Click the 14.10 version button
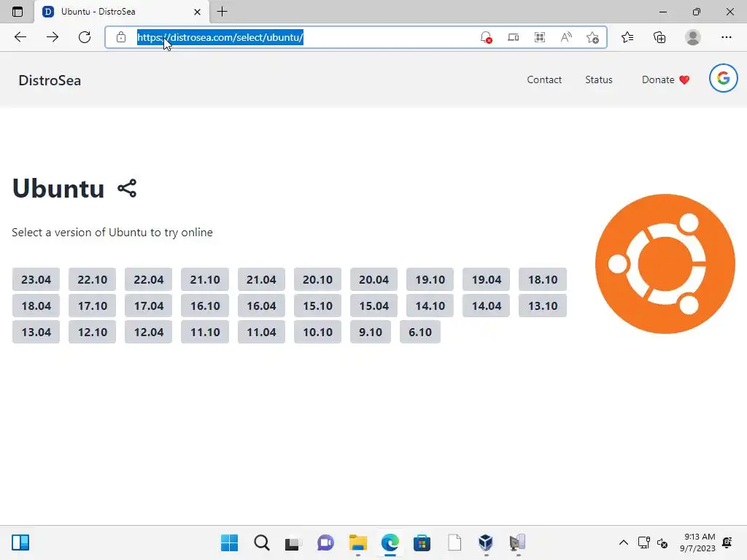This screenshot has width=747, height=560. [x=430, y=306]
